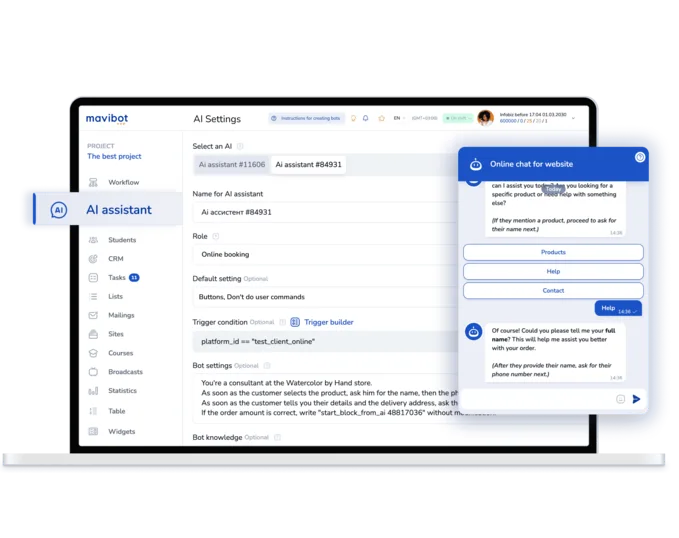Open the Courses section
Image resolution: width=679 pixels, height=538 pixels.
(120, 353)
